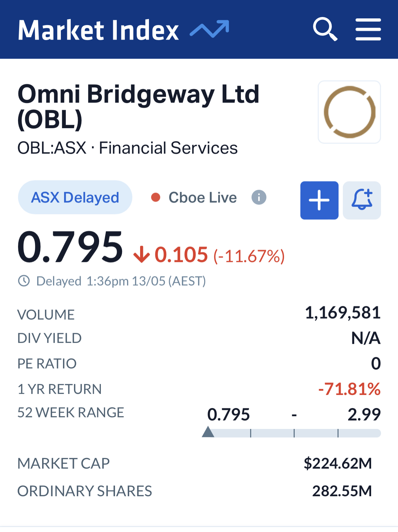Click the 52 week range marker triangle
Image resolution: width=398 pixels, height=532 pixels.
pos(208,432)
